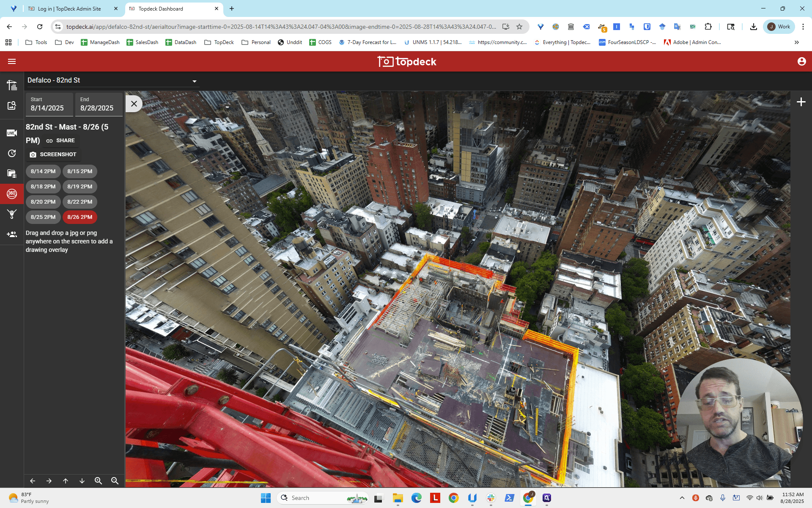Select the 8/18 2PM capture
This screenshot has width=812, height=508.
(x=43, y=187)
